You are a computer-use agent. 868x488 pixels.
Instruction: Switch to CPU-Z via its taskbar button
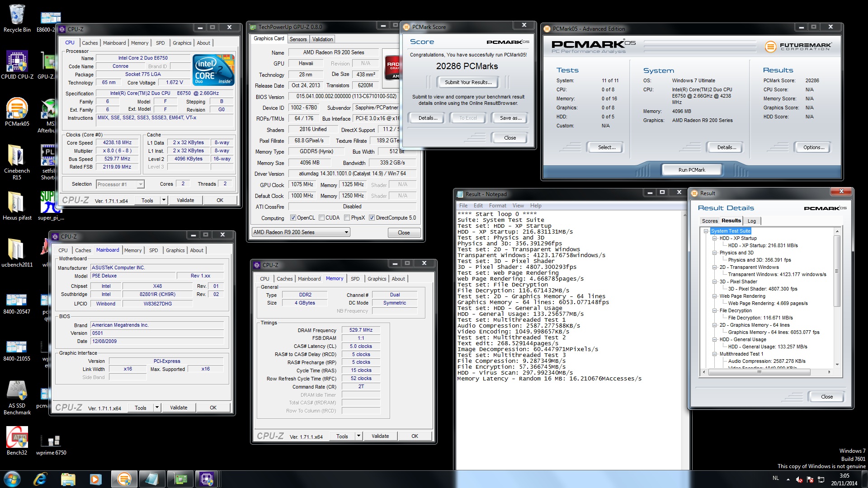click(x=207, y=479)
